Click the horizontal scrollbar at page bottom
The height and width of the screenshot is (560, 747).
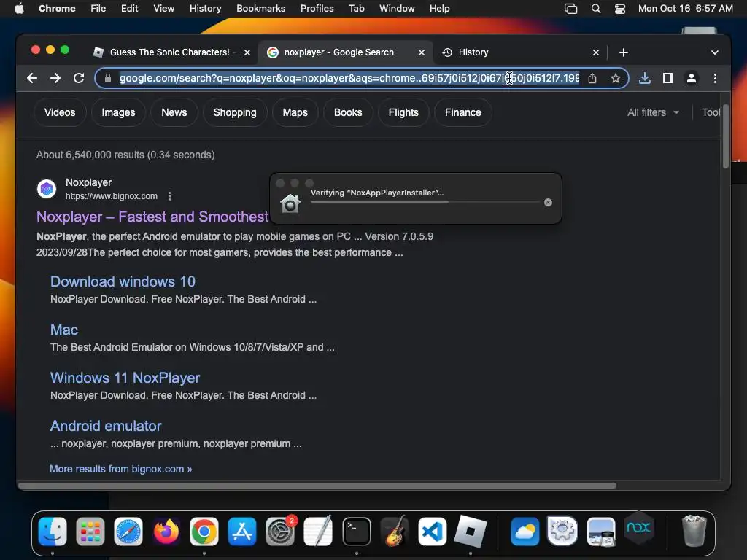point(317,486)
